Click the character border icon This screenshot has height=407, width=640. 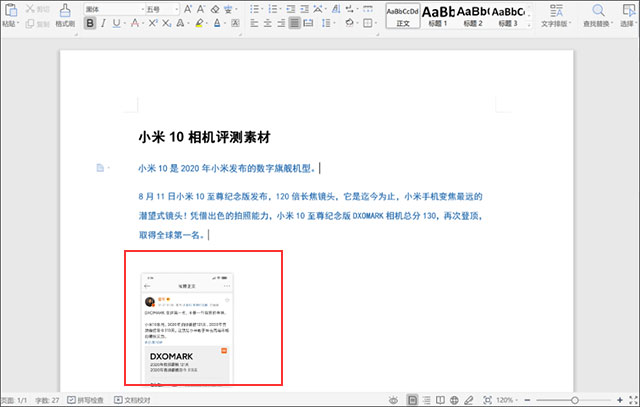coord(236,23)
